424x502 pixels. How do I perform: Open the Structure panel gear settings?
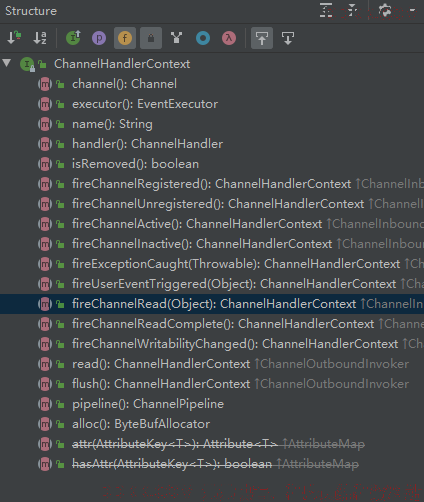pyautogui.click(x=385, y=10)
